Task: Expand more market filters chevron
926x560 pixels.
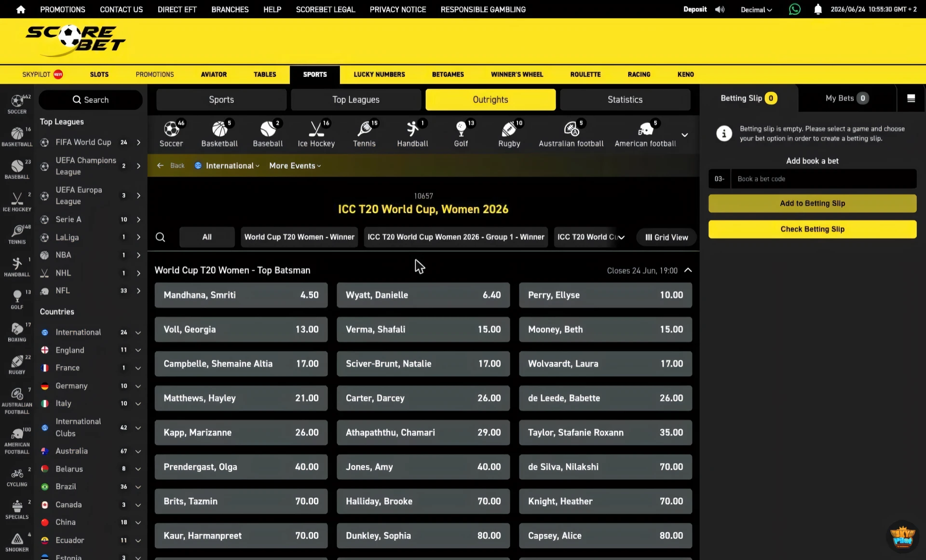Action: (x=621, y=237)
